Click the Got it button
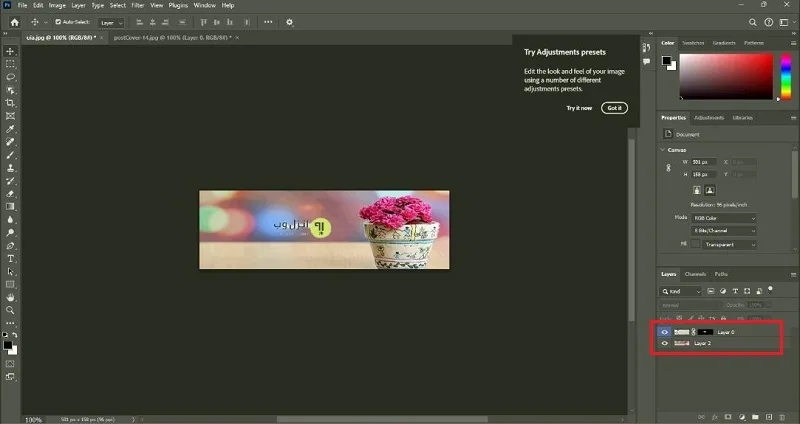800x424 pixels. tap(614, 108)
